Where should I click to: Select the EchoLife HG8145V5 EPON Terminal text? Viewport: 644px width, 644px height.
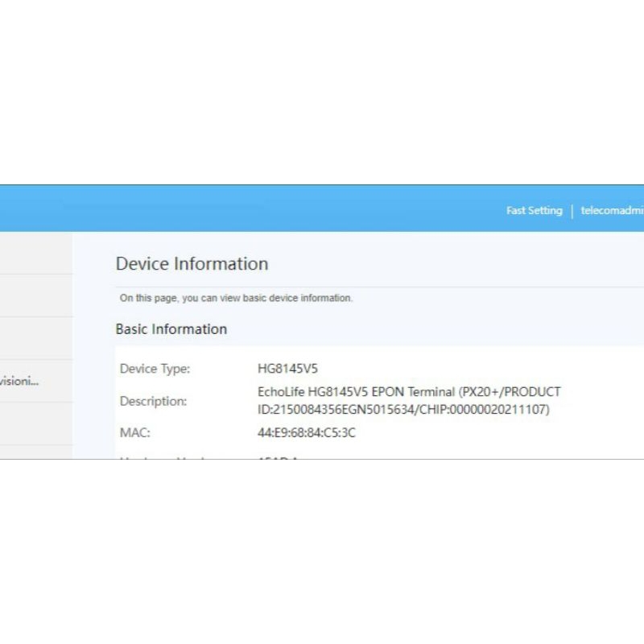tap(356, 392)
